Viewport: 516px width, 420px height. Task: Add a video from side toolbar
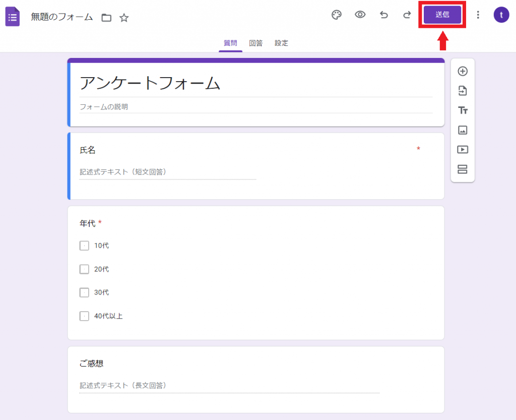pyautogui.click(x=463, y=150)
